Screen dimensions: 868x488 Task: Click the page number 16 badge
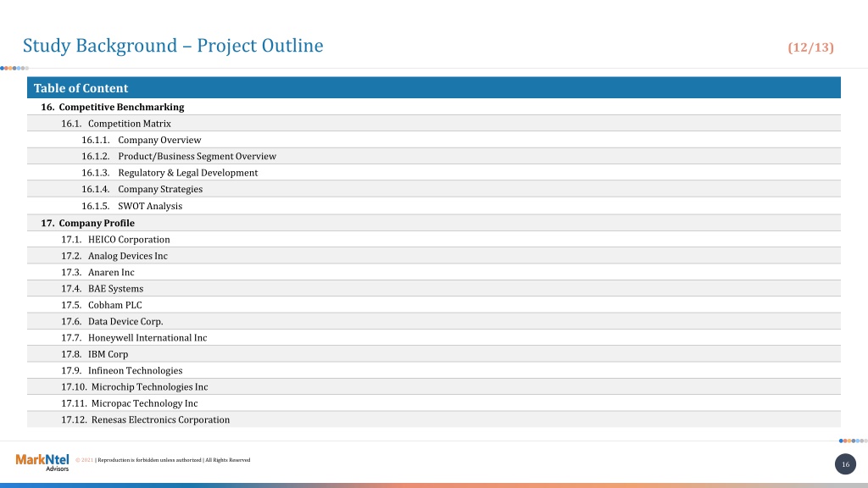tap(845, 464)
